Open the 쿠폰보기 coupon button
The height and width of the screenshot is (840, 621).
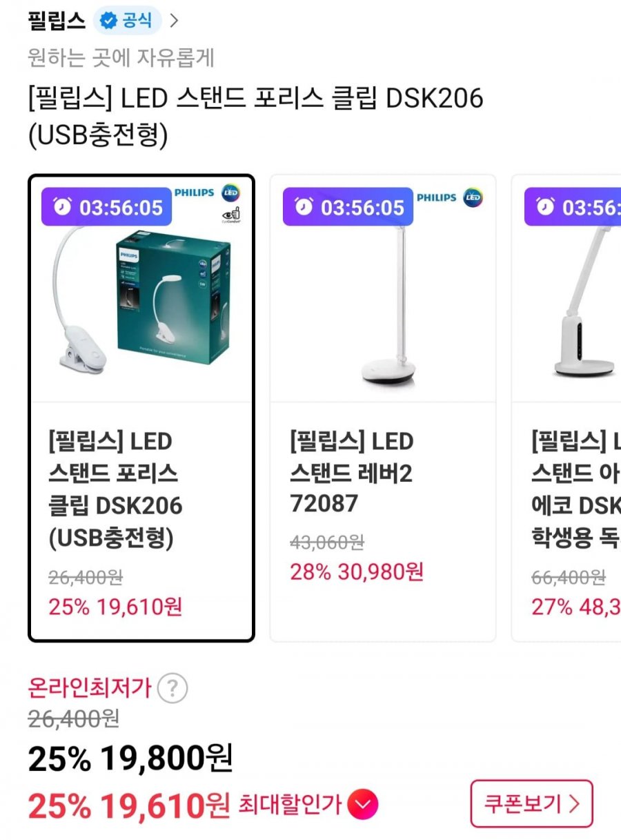point(531,803)
